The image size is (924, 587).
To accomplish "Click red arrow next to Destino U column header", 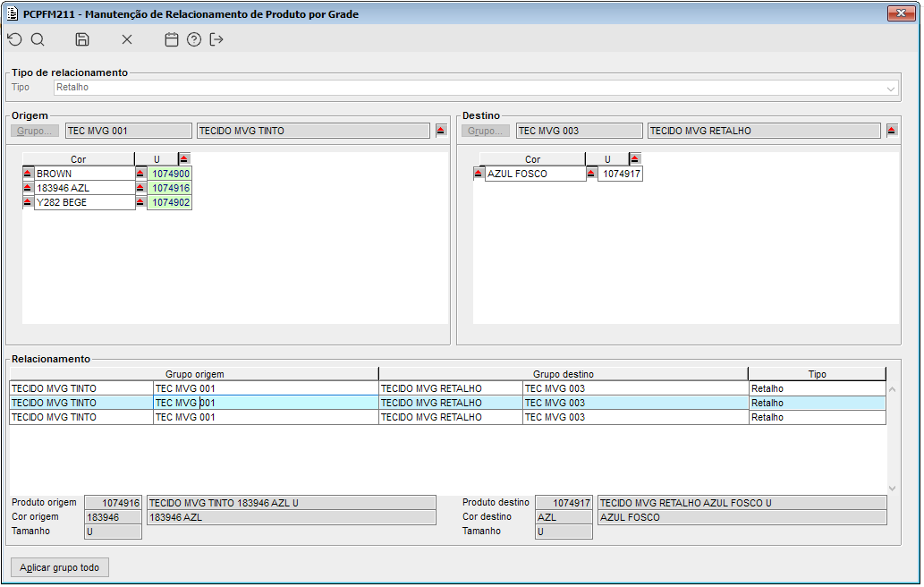I will coord(635,159).
